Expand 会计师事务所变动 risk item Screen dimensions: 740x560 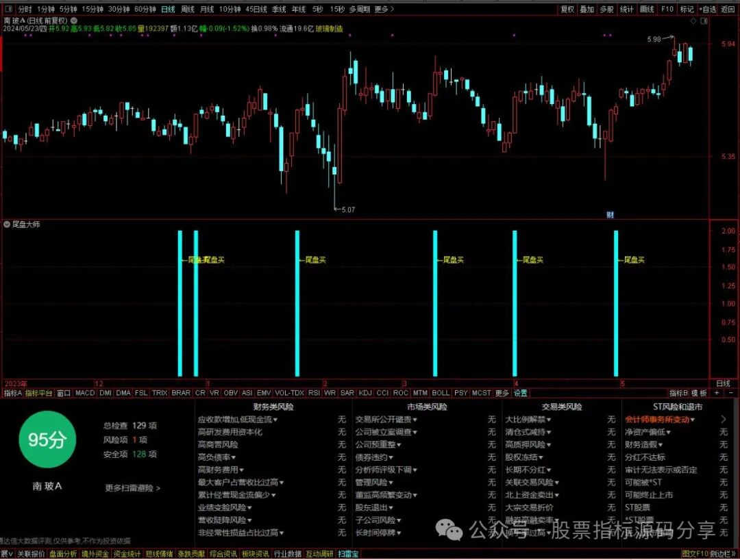660,419
